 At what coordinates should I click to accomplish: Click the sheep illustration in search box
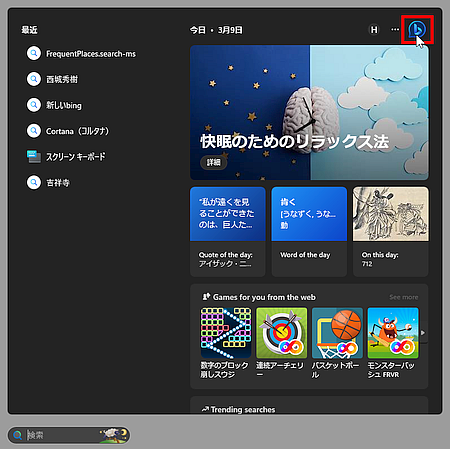(114, 435)
